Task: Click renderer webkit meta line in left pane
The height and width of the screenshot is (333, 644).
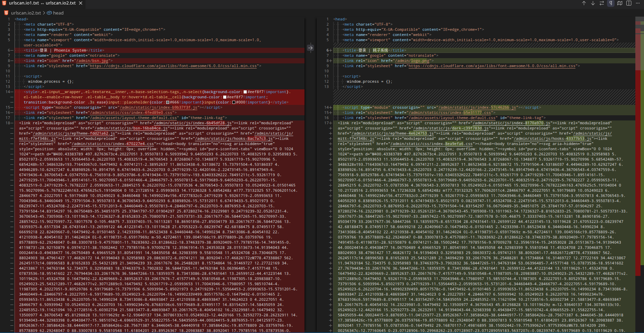Action: 68,35
